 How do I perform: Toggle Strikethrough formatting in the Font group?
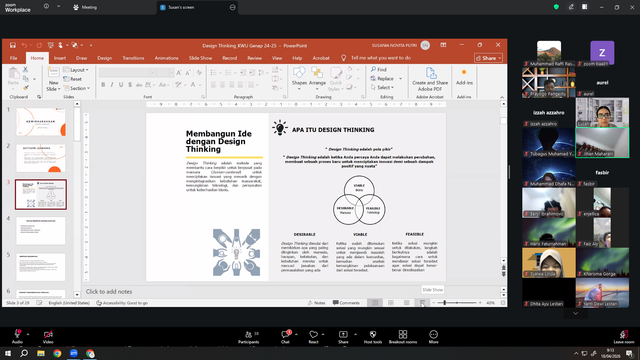139,84
